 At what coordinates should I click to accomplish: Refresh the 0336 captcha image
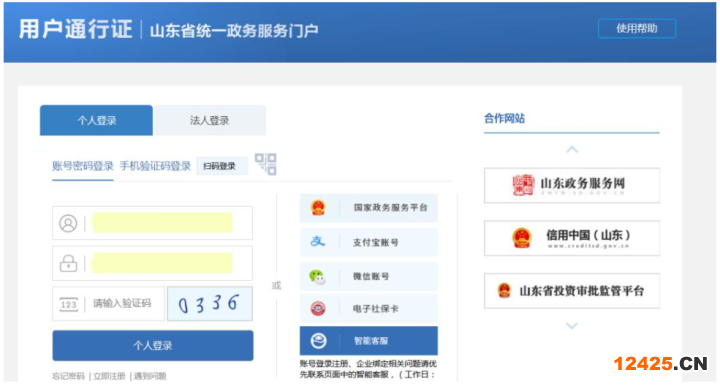point(210,304)
